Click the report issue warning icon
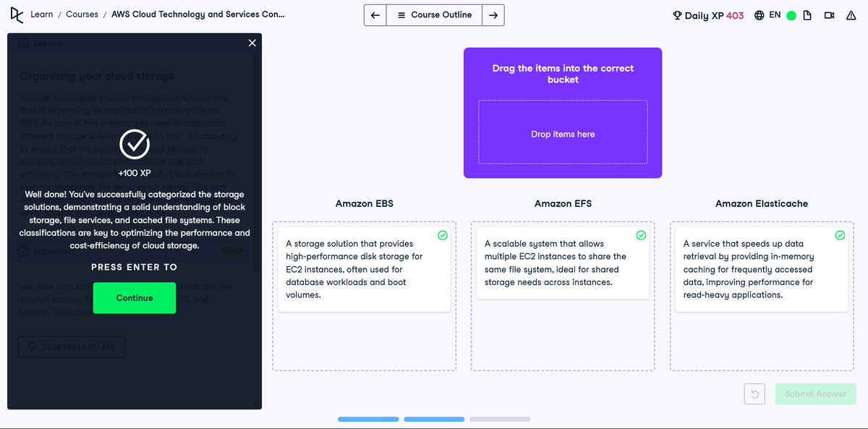Viewport: 868px width, 429px height. (851, 15)
